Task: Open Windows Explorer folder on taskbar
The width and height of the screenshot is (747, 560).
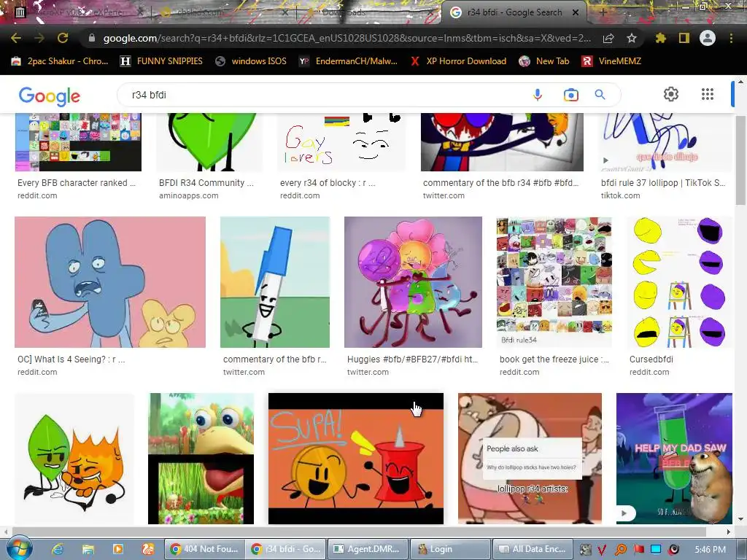Action: [88, 549]
